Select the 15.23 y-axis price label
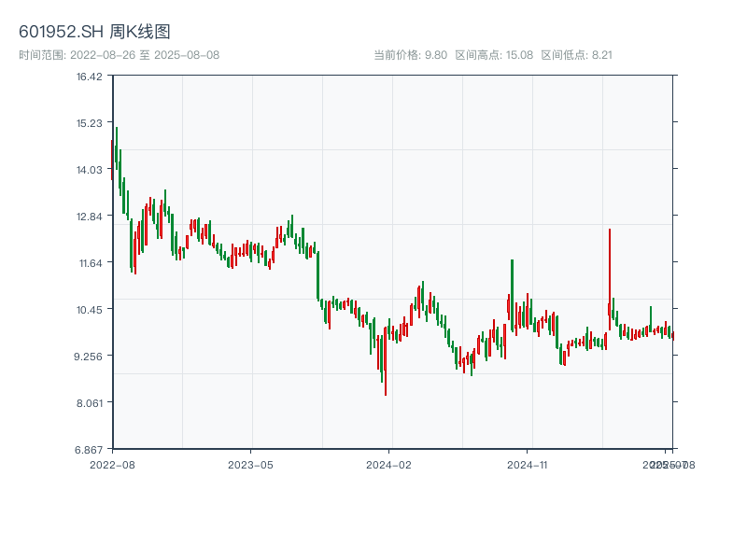Viewport: 747px width, 560px height. [x=90, y=122]
